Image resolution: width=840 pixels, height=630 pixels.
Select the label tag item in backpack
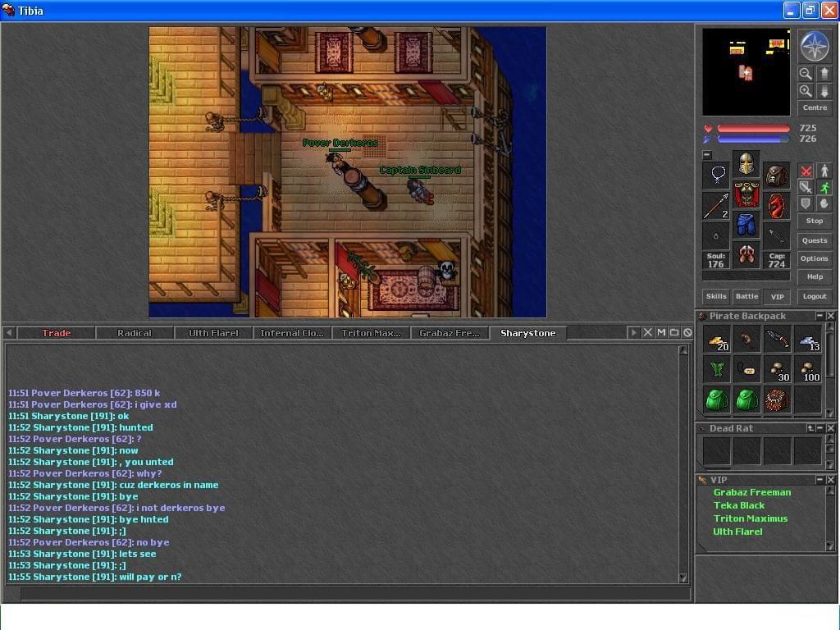(746, 371)
